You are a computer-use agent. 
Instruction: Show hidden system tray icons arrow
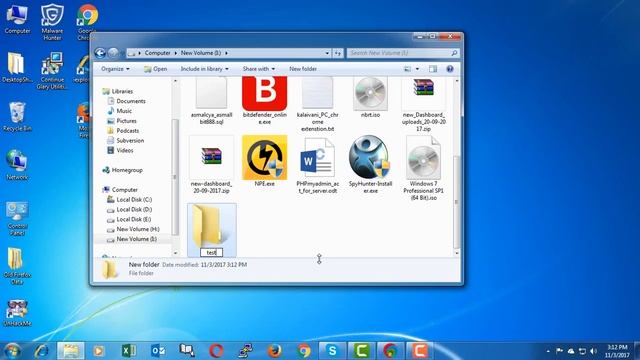point(548,351)
